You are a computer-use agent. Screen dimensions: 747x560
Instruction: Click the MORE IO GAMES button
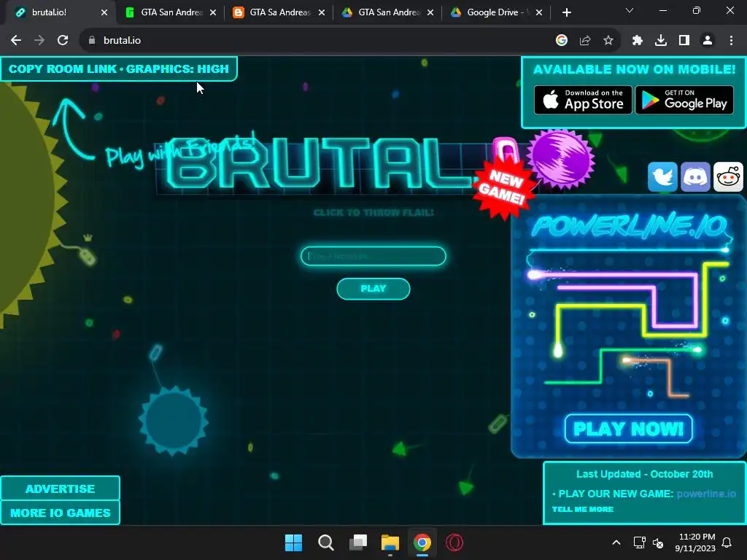[x=60, y=513]
